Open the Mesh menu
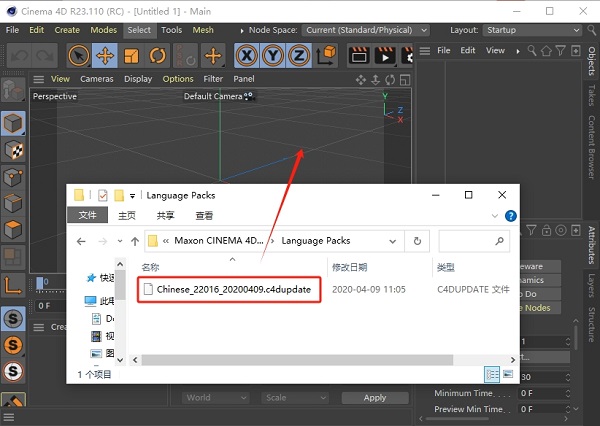 tap(203, 30)
